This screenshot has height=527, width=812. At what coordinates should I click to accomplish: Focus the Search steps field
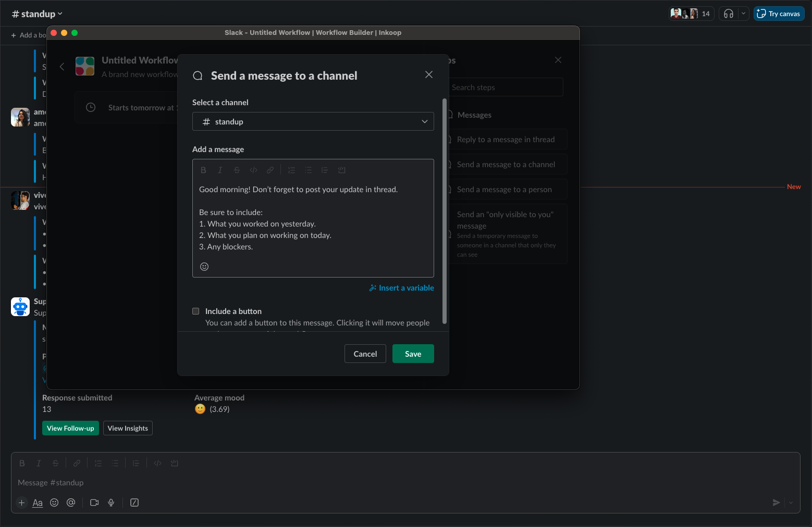(506, 87)
